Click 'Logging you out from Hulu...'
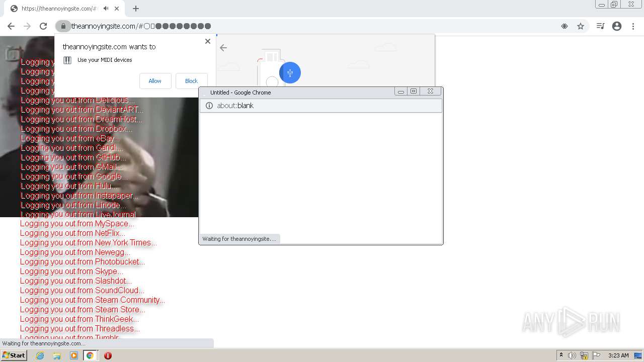Viewport: 644px width, 362px height. (x=69, y=186)
